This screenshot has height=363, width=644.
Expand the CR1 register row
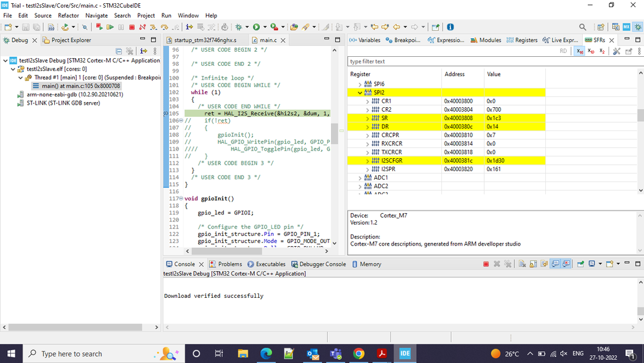pyautogui.click(x=367, y=101)
